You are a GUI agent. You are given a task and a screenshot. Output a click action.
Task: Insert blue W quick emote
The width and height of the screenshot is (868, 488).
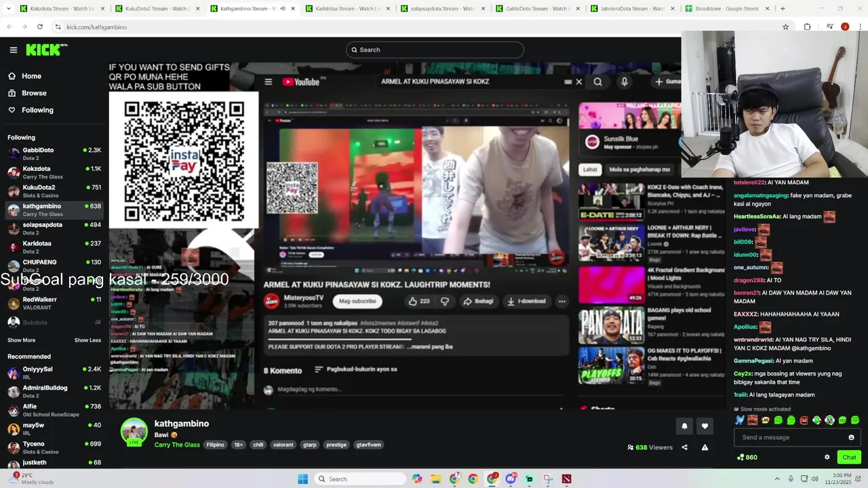point(739,420)
